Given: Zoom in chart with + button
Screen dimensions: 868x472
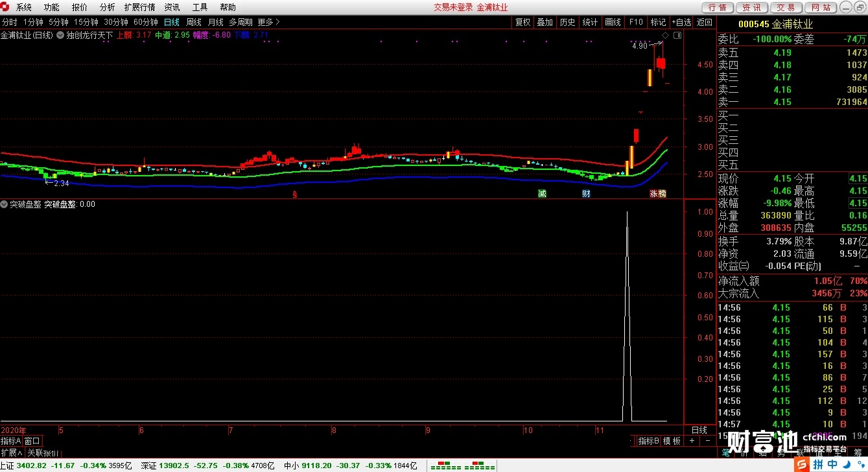Looking at the screenshot, I should coord(692,441).
